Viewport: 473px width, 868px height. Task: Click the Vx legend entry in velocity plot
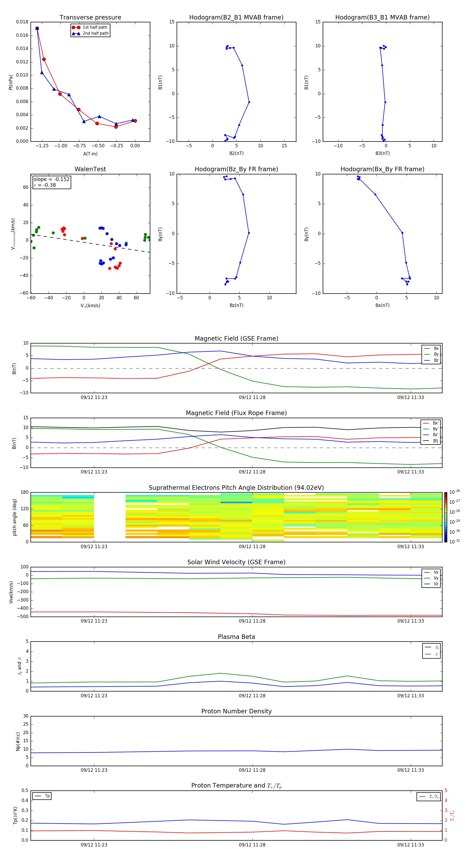tap(431, 572)
